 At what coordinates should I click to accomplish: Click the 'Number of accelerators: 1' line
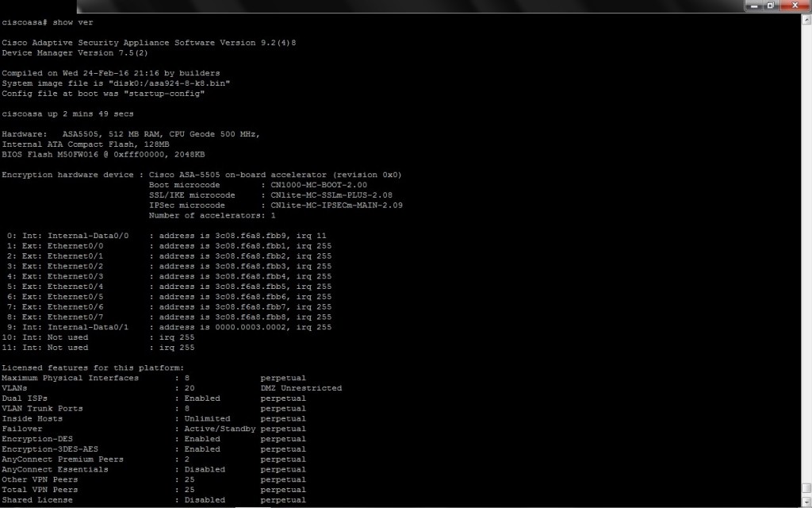click(213, 216)
